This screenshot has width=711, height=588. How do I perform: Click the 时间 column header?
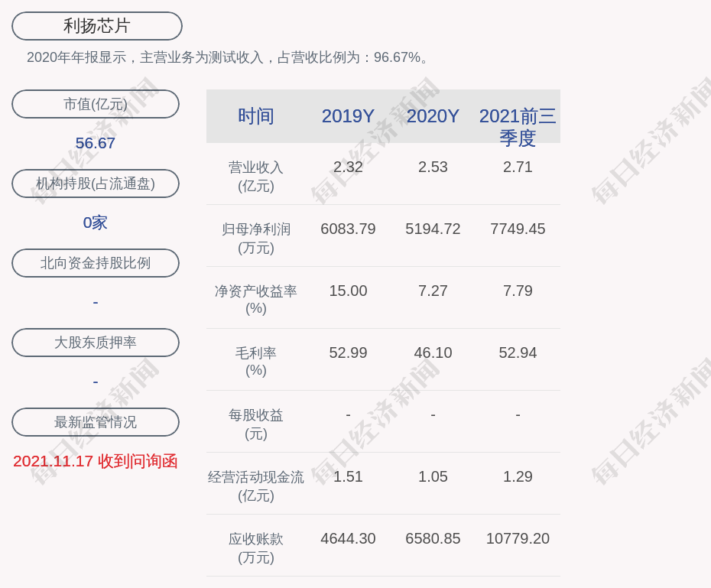tap(256, 116)
